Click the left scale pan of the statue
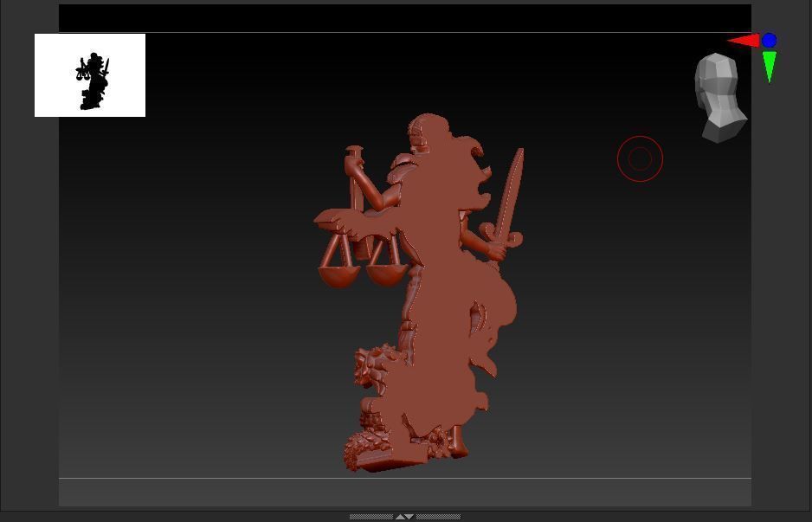812x522 pixels. pos(338,276)
